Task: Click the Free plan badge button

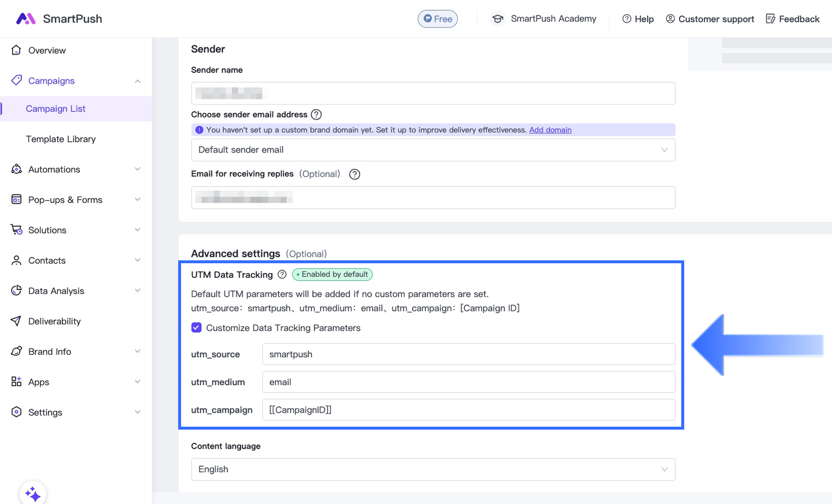Action: [438, 19]
